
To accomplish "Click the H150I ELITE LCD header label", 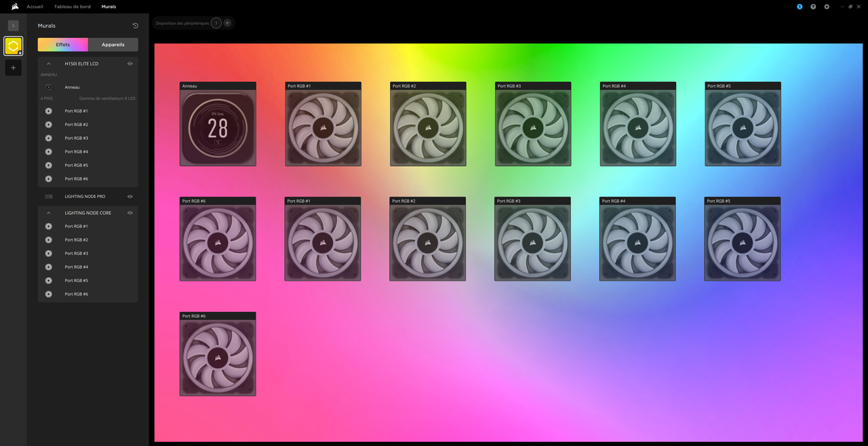I will point(81,63).
